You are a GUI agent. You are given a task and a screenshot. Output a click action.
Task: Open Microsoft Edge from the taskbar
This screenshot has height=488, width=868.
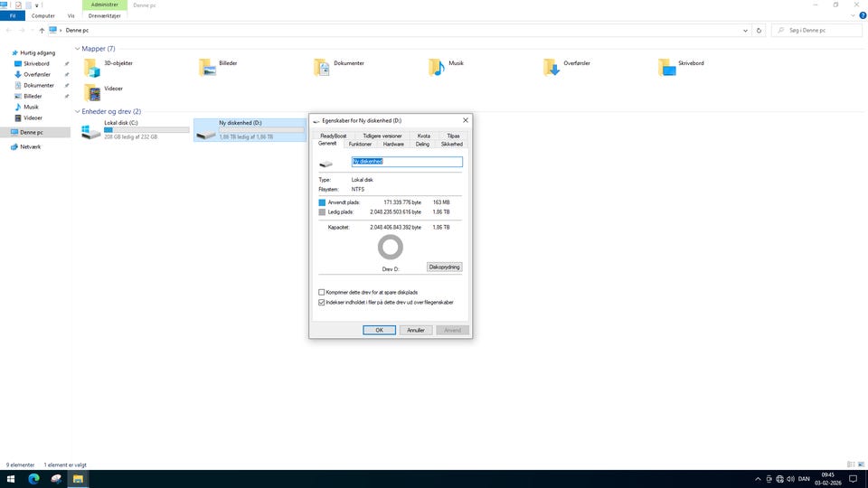pyautogui.click(x=33, y=478)
